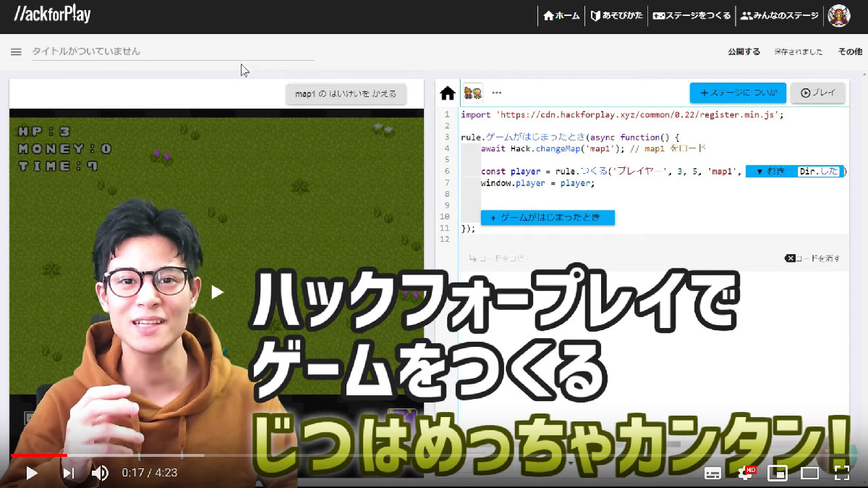Toggle fullscreen playback
This screenshot has width=868, height=488.
point(841,473)
